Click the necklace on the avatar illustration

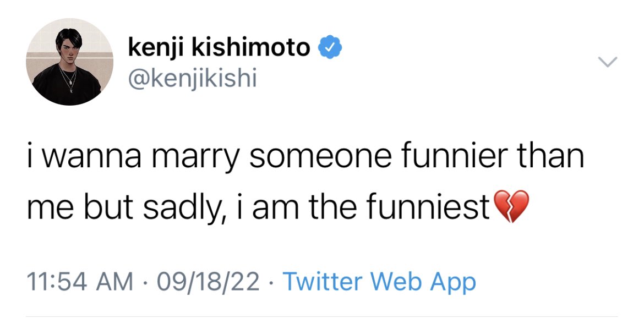pos(69,80)
